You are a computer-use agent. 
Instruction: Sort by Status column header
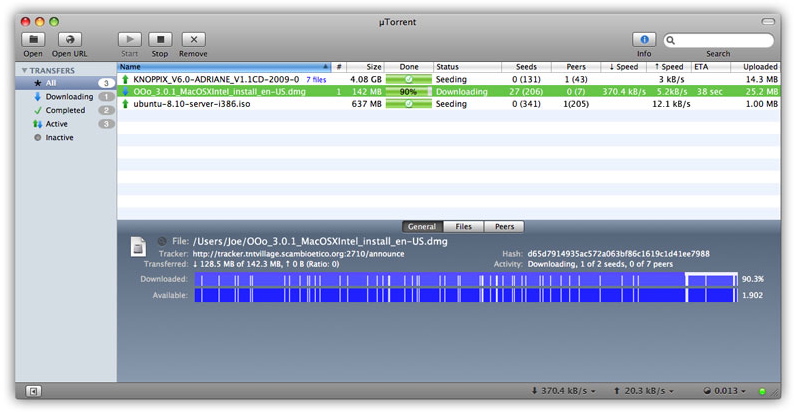467,67
